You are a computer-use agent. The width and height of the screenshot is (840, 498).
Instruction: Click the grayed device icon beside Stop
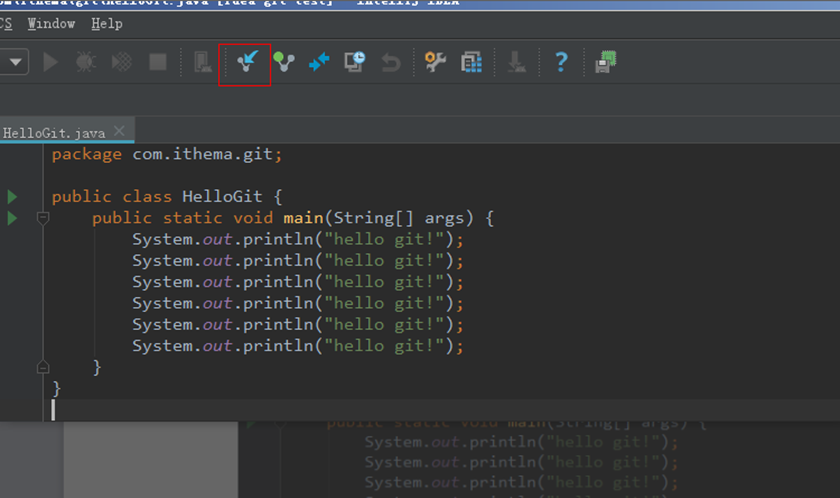coord(202,62)
